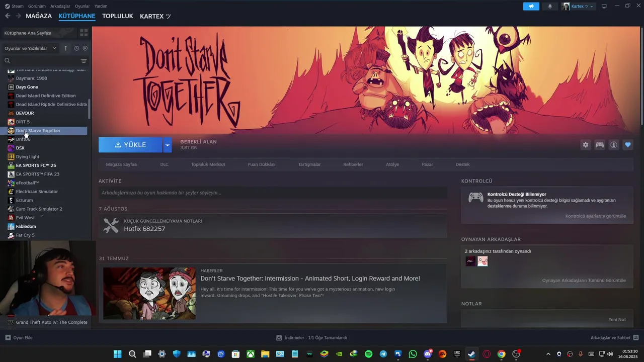Open Epic Games Launcher from taskbar
Image resolution: width=644 pixels, height=362 pixels.
pos(457,354)
